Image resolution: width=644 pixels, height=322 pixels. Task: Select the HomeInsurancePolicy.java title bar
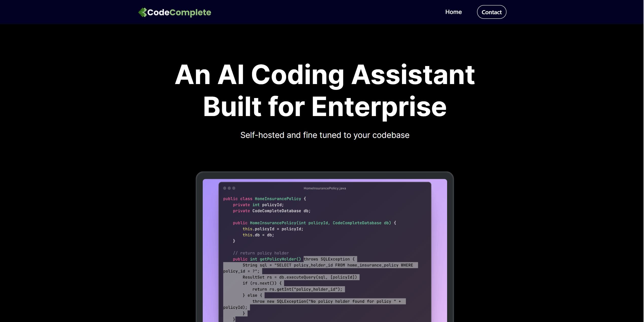point(325,188)
